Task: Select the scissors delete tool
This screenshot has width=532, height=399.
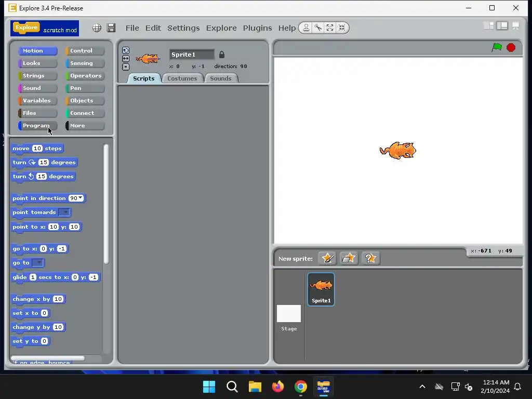Action: 318,28
